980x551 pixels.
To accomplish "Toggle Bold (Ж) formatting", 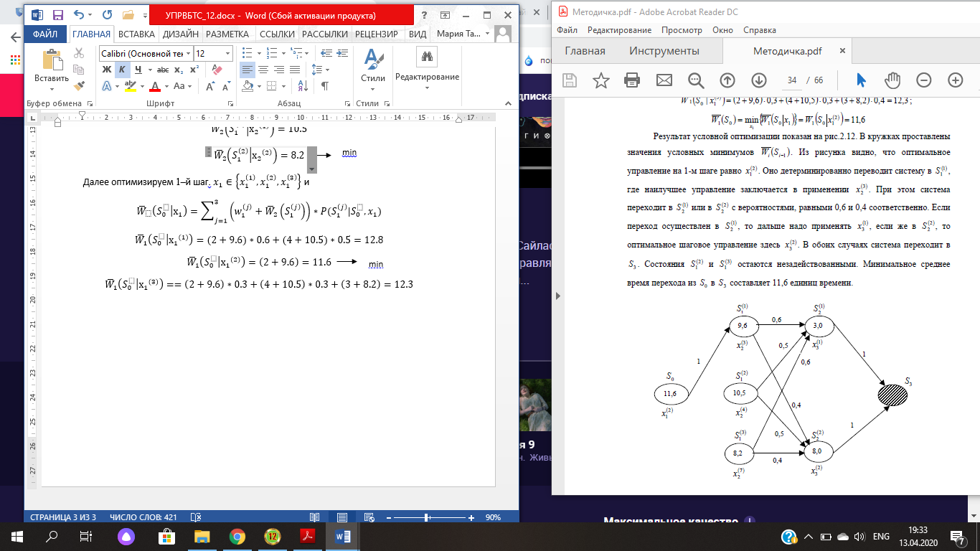I will (107, 70).
